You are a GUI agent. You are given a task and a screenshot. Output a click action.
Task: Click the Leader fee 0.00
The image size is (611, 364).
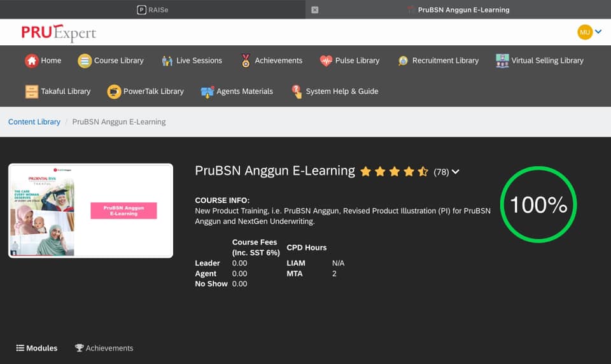(x=240, y=263)
